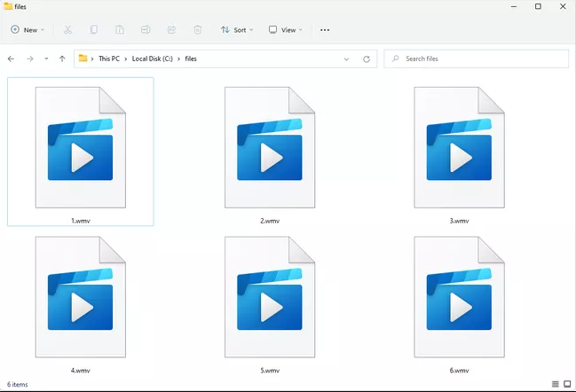Click the 6 items status text
Viewport: 576px width, 392px height.
(x=17, y=384)
